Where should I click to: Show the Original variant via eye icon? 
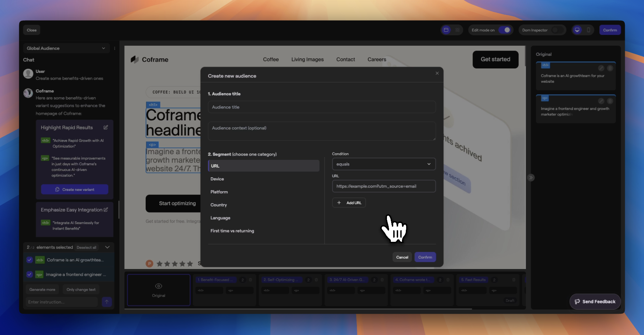click(159, 286)
